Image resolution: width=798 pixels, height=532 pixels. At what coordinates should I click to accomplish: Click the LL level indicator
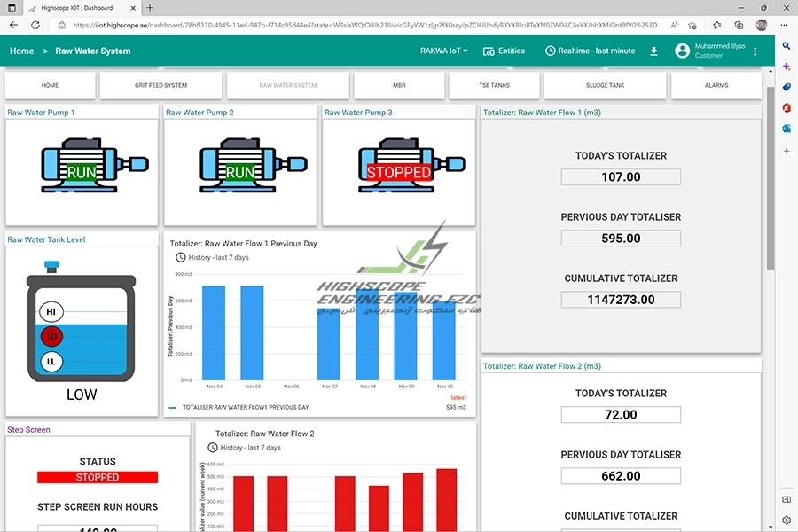tap(51, 362)
